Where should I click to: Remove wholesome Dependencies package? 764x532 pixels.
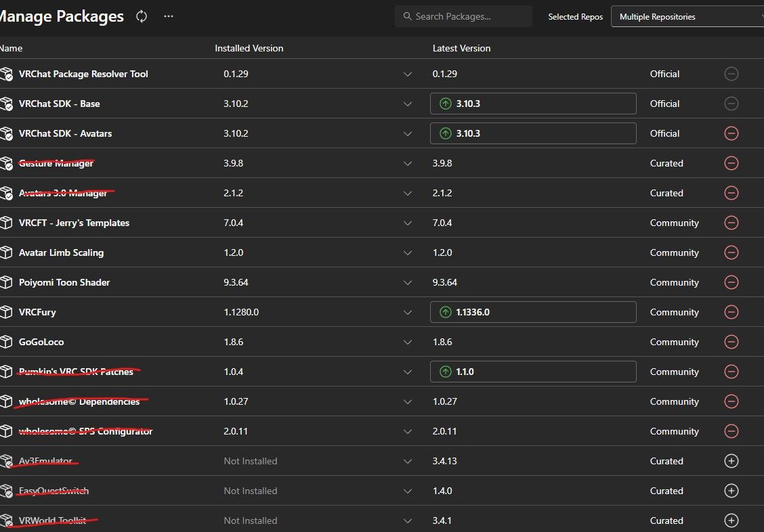click(x=731, y=401)
